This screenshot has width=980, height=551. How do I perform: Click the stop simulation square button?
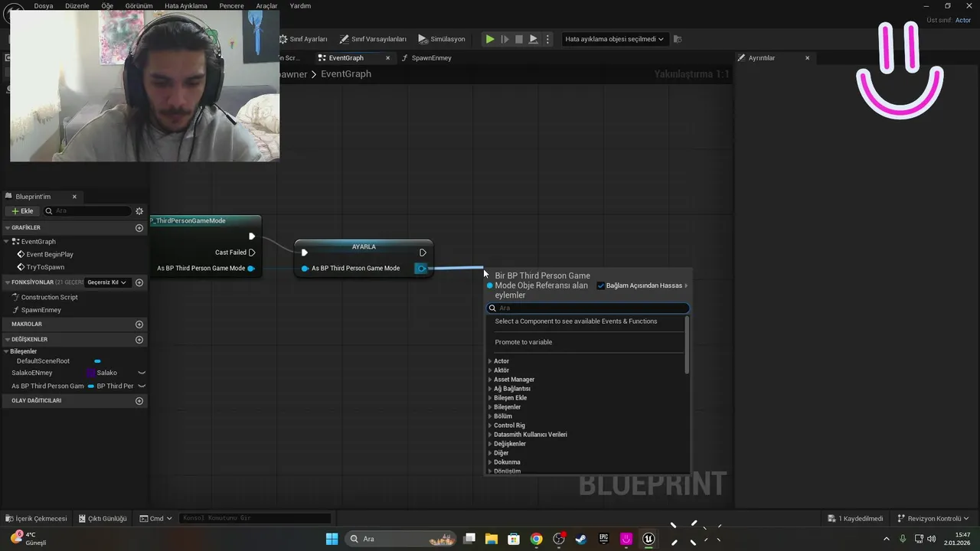point(519,39)
